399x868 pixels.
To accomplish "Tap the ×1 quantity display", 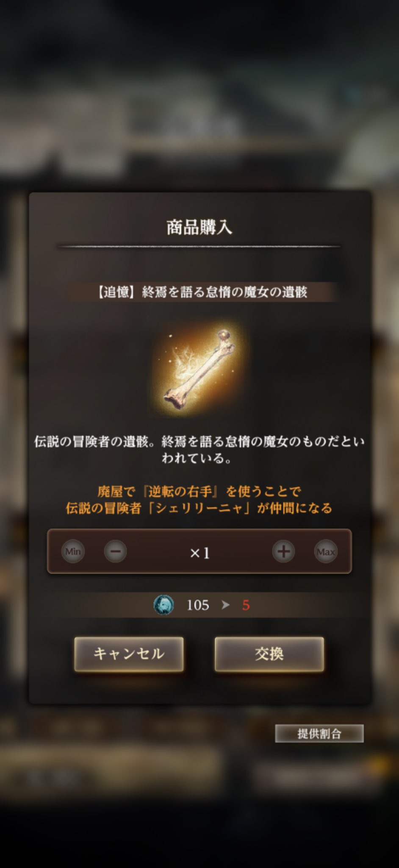I will pyautogui.click(x=199, y=553).
